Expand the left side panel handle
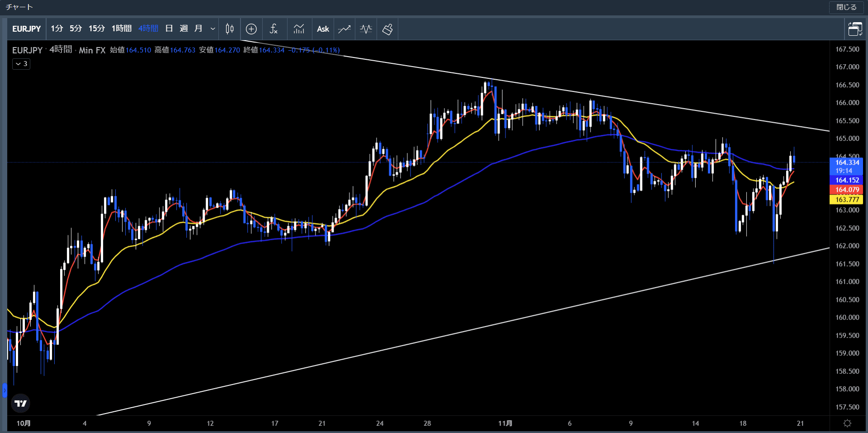 [5, 390]
